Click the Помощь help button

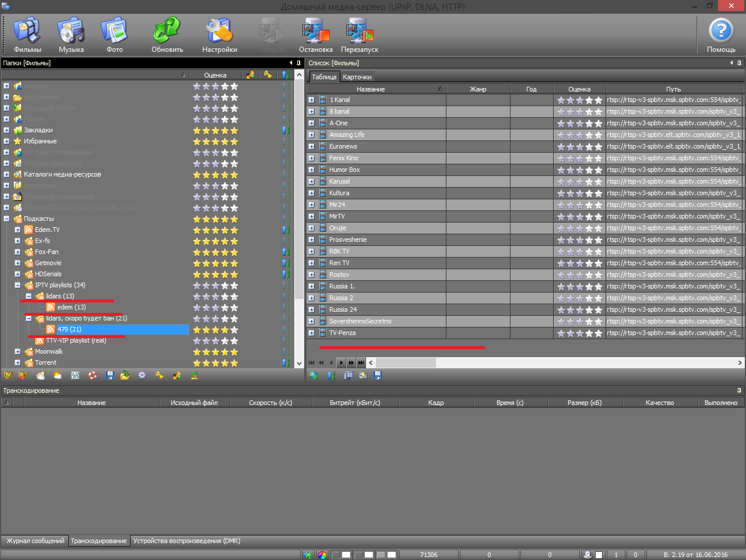click(x=720, y=35)
